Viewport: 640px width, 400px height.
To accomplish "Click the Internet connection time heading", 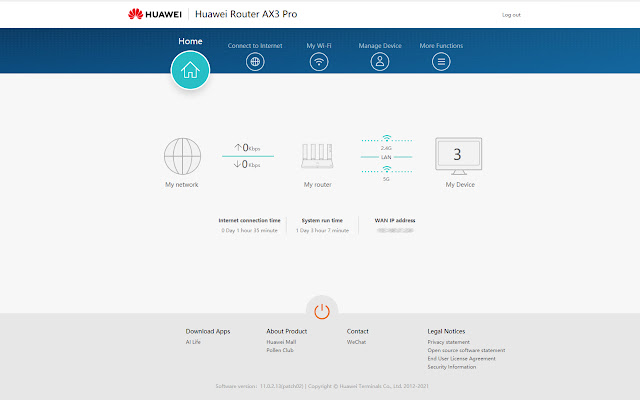I will 249,220.
